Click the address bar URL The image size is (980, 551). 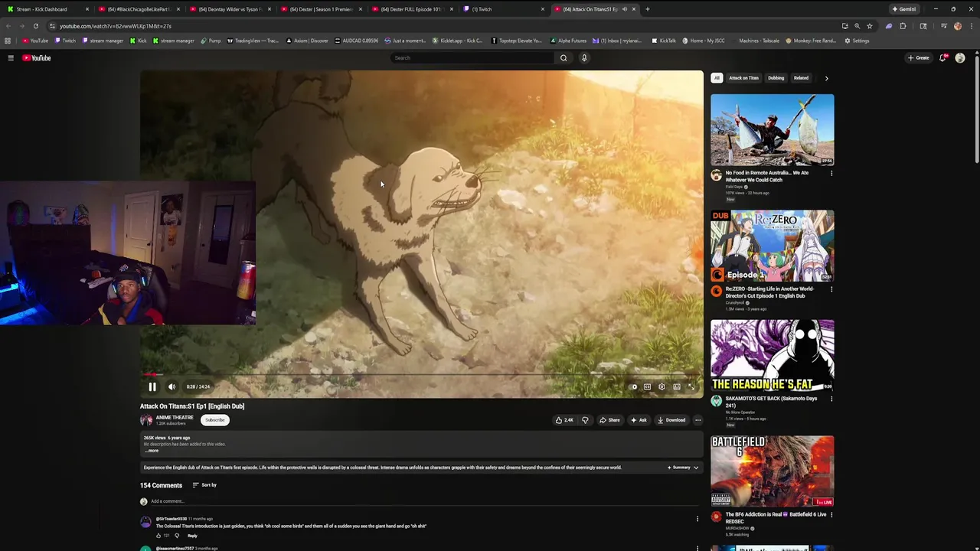(116, 26)
